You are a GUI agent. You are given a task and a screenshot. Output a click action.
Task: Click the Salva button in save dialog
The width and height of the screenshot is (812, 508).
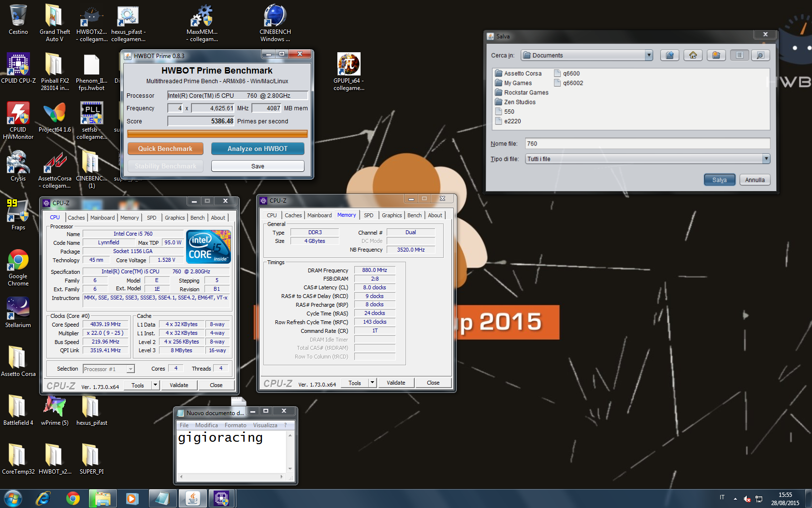point(719,180)
